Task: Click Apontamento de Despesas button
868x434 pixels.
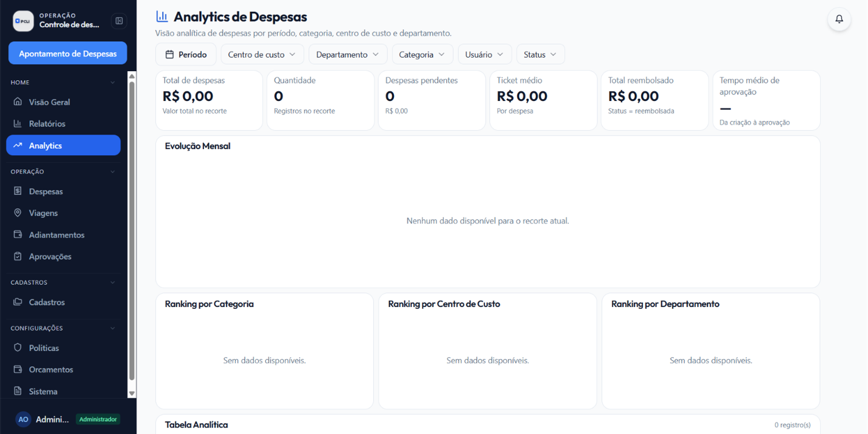Action: click(68, 53)
